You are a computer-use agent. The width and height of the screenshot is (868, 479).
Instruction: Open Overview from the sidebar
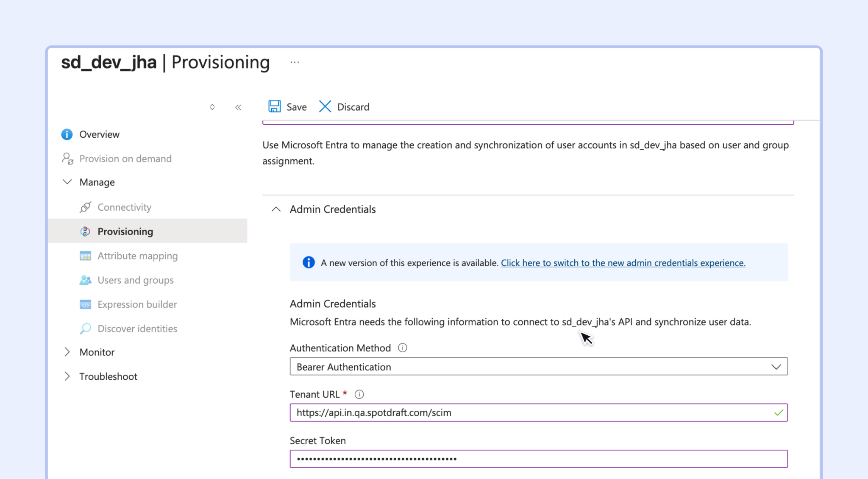(99, 134)
